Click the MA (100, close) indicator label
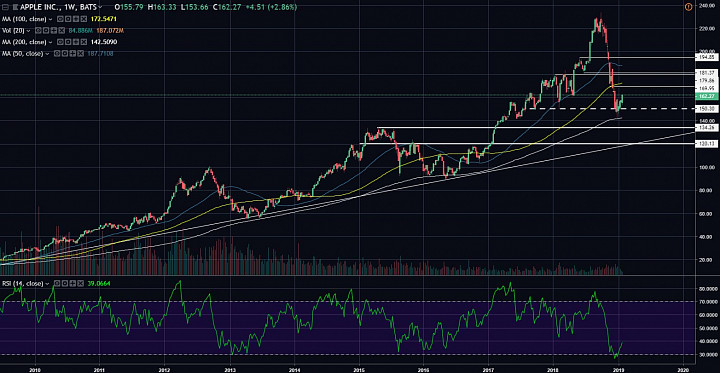This screenshot has width=720, height=373. click(x=24, y=19)
